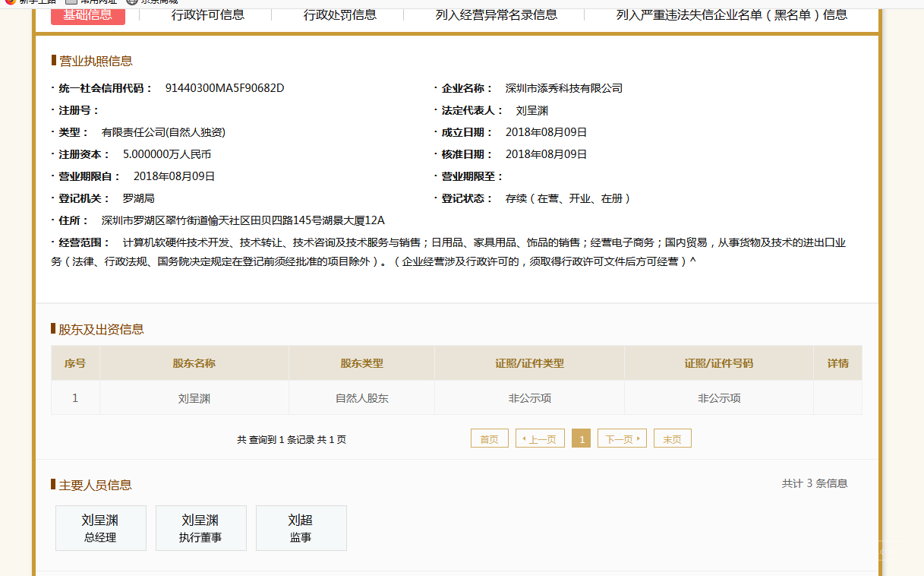Click the 自然人股东 cell

tap(362, 398)
